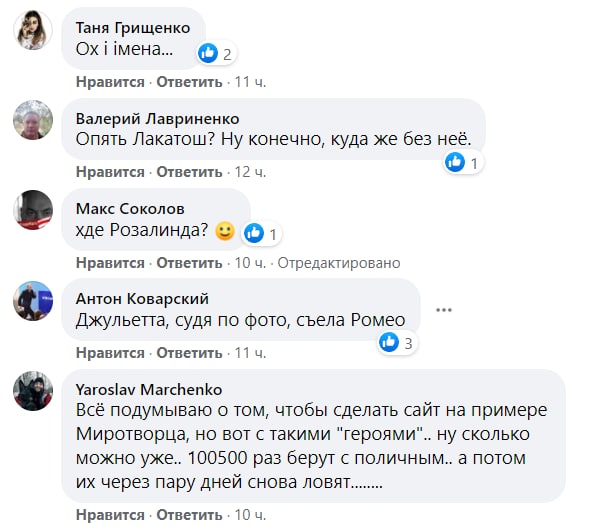The height and width of the screenshot is (527, 610).
Task: Open Таня Грищенко's profile picture
Action: pyautogui.click(x=33, y=30)
